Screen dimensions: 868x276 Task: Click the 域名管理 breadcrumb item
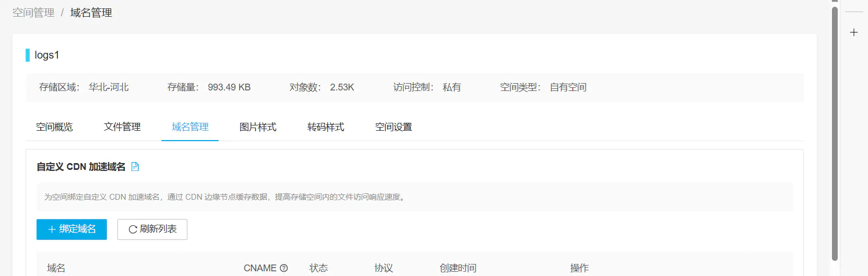tap(91, 13)
